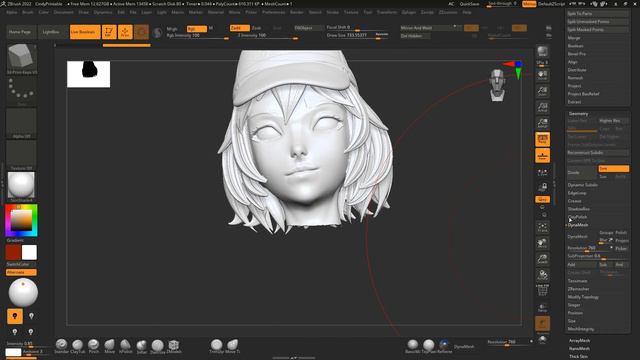Open the Dots stroke type picker
The height and width of the screenshot is (360, 640).
(x=21, y=92)
